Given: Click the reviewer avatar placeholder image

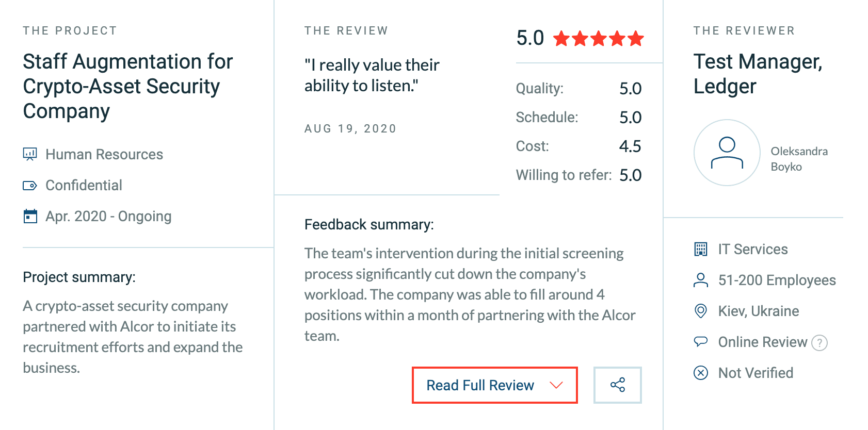Looking at the screenshot, I should [727, 153].
